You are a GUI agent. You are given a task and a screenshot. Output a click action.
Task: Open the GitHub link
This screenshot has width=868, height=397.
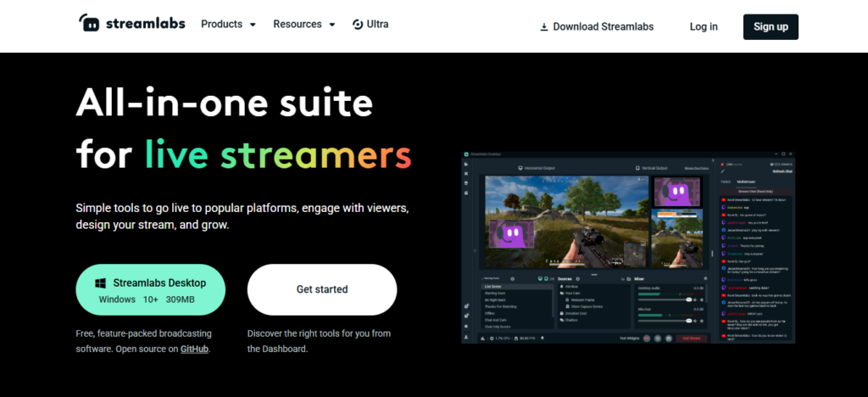194,349
